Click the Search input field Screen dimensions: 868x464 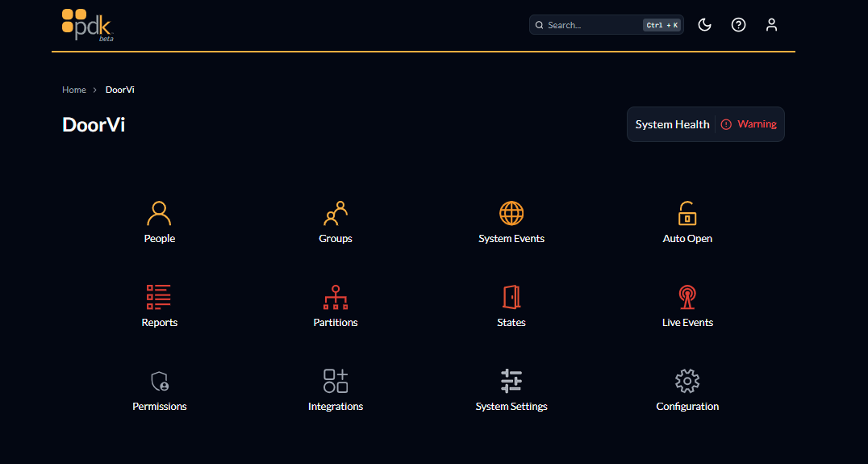pyautogui.click(x=606, y=25)
